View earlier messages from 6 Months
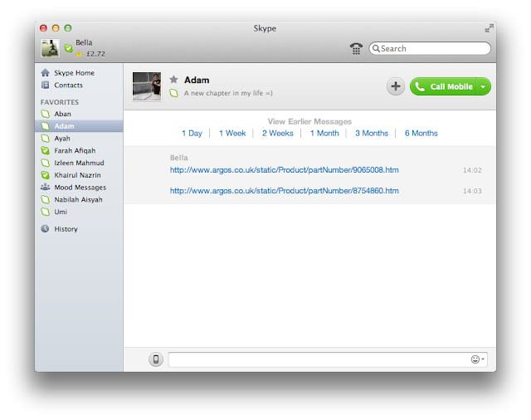 click(x=421, y=133)
